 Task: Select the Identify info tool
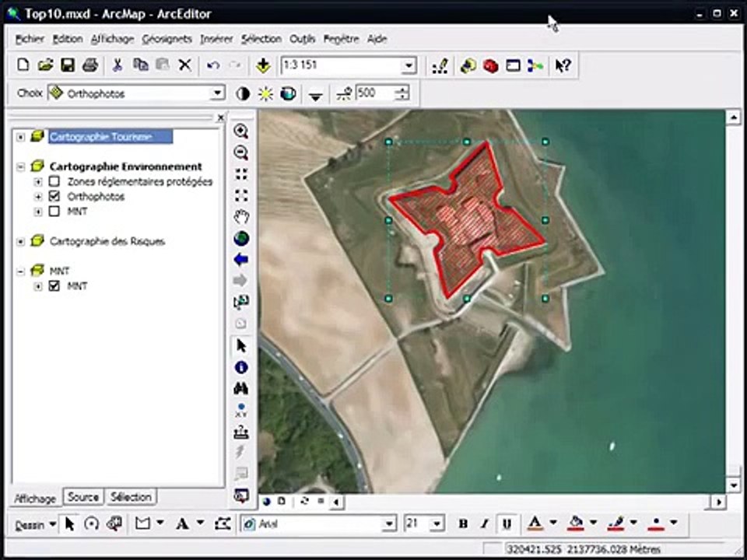tap(241, 367)
